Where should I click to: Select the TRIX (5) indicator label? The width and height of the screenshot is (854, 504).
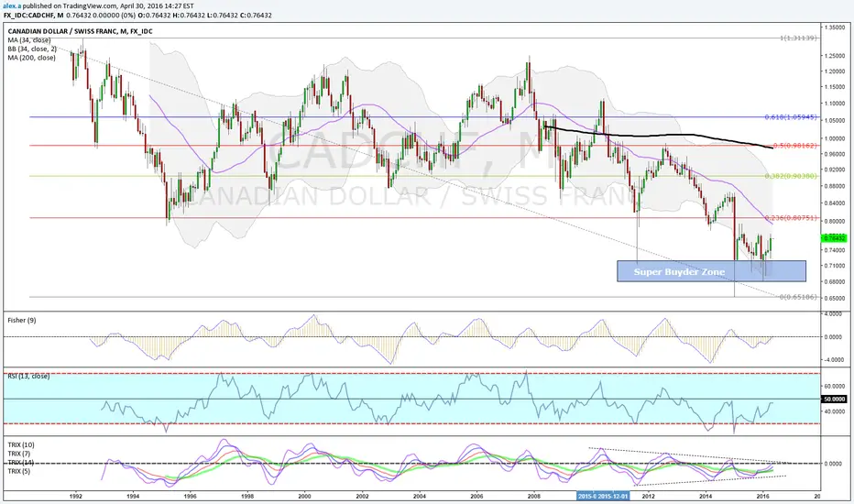pyautogui.click(x=19, y=471)
